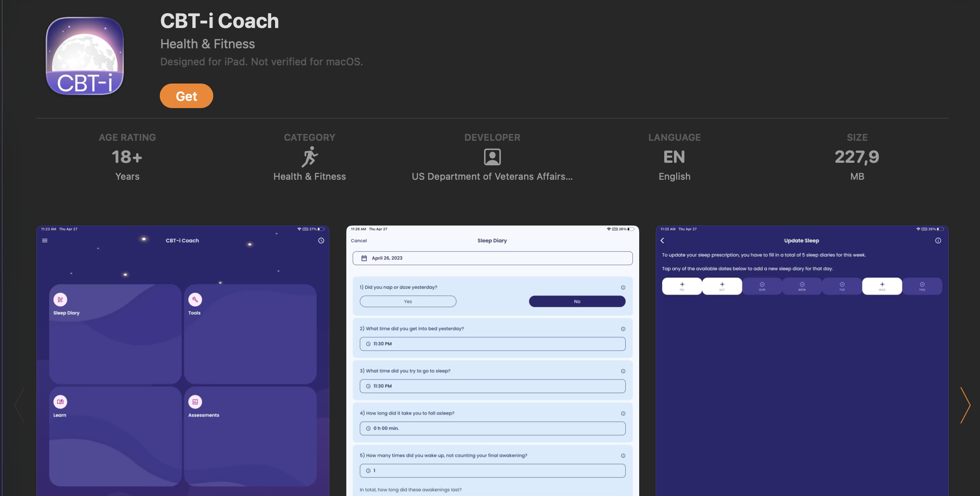Click the Get button to download the app
The image size is (980, 496).
(187, 96)
